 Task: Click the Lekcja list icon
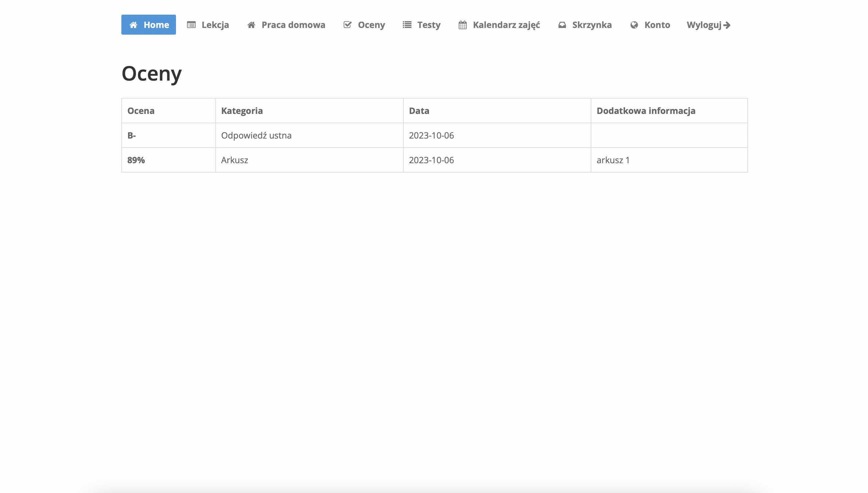pos(191,25)
